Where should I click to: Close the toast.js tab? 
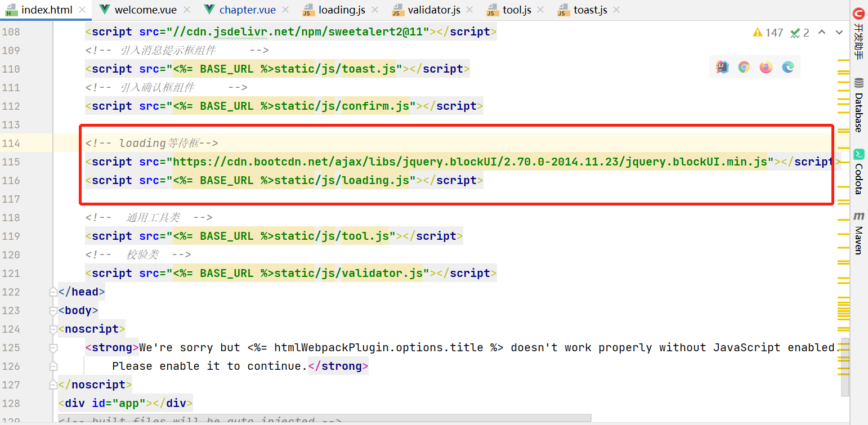616,10
